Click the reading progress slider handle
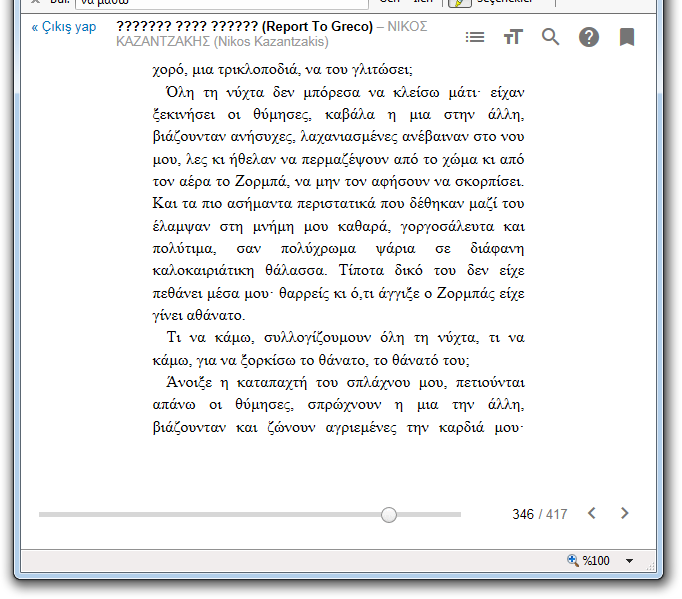The image size is (682, 599). 388,515
